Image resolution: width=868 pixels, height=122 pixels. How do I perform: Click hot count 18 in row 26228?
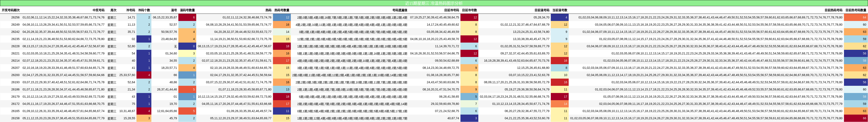point(282,46)
